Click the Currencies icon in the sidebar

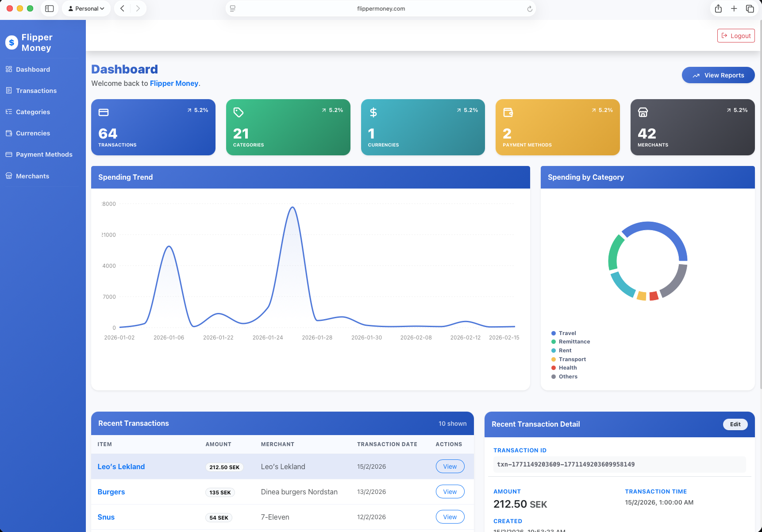(9, 133)
